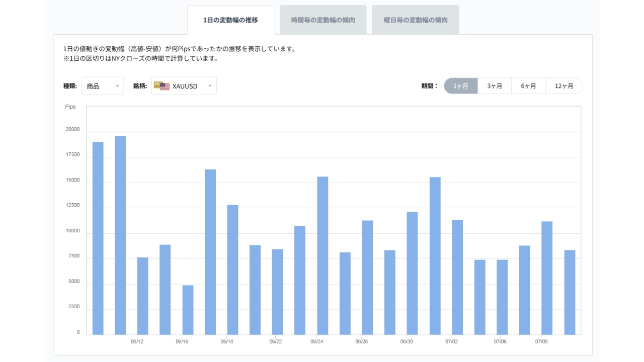Click the 06/12 date label on the axis
The height and width of the screenshot is (362, 644).
click(x=137, y=342)
